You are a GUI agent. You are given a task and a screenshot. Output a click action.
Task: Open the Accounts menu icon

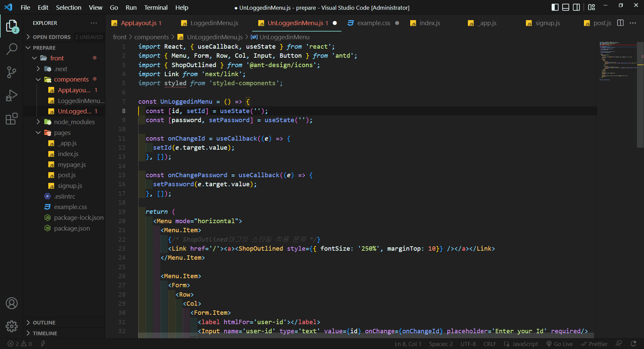12,303
